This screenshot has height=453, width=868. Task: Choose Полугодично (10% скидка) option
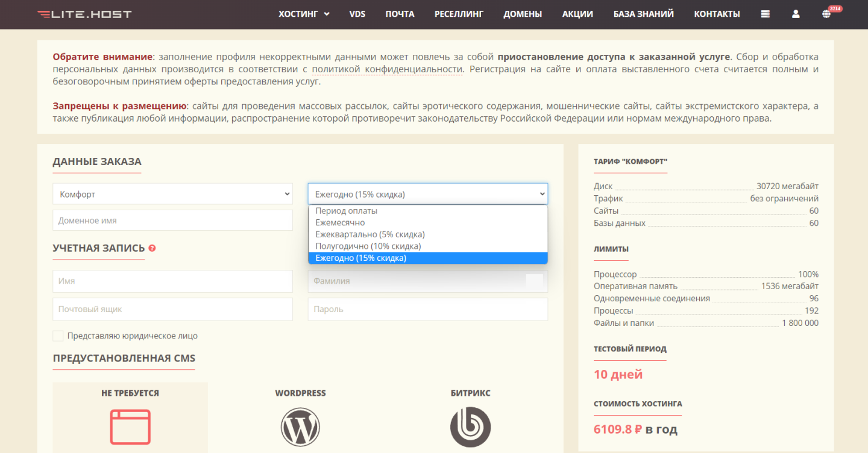pos(428,246)
